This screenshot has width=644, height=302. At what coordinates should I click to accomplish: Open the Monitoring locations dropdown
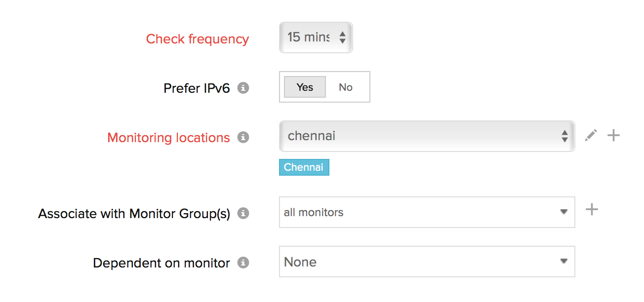coord(427,136)
